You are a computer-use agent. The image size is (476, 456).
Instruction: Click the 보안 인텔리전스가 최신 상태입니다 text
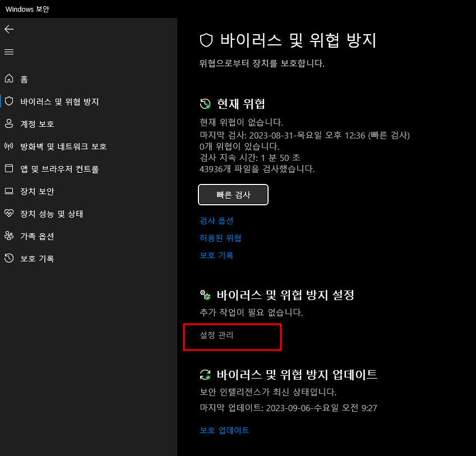pyautogui.click(x=268, y=392)
